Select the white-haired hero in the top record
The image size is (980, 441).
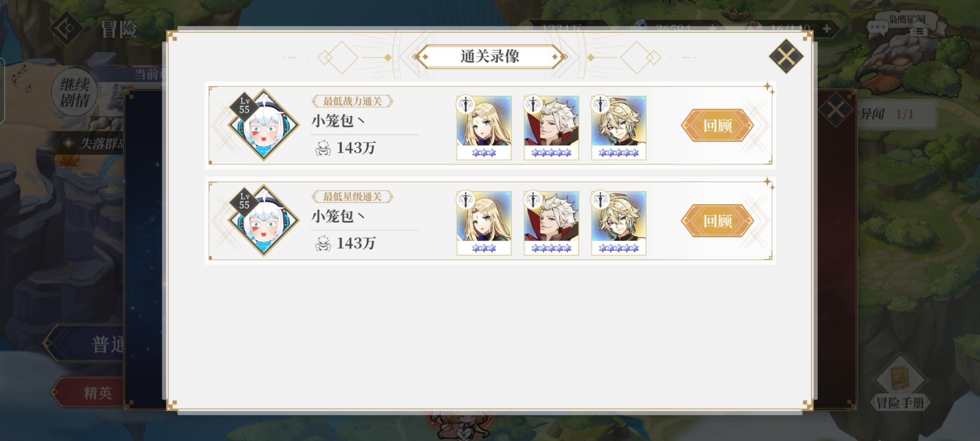click(x=551, y=128)
